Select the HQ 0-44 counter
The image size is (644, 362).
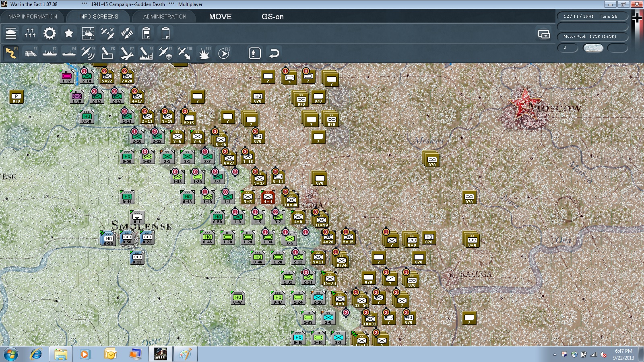tap(127, 197)
